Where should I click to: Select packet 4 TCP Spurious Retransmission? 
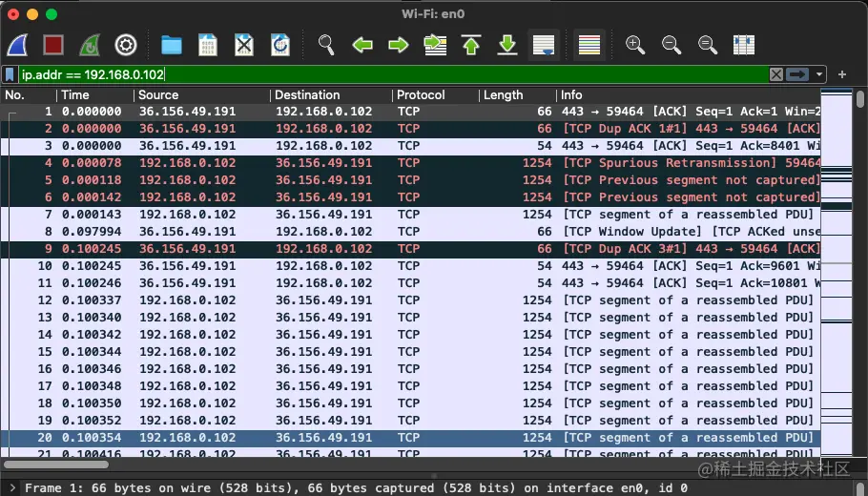[410, 163]
